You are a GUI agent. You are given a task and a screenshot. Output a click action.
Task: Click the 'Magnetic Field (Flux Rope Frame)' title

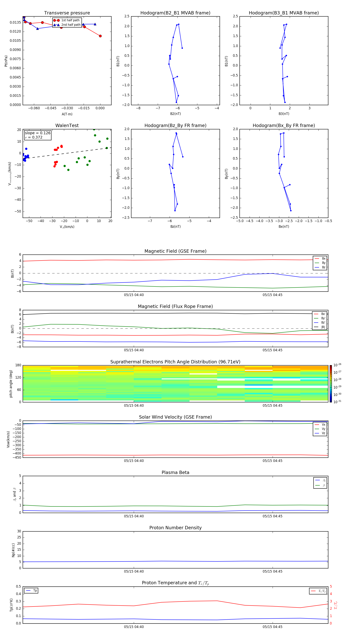tap(175, 306)
